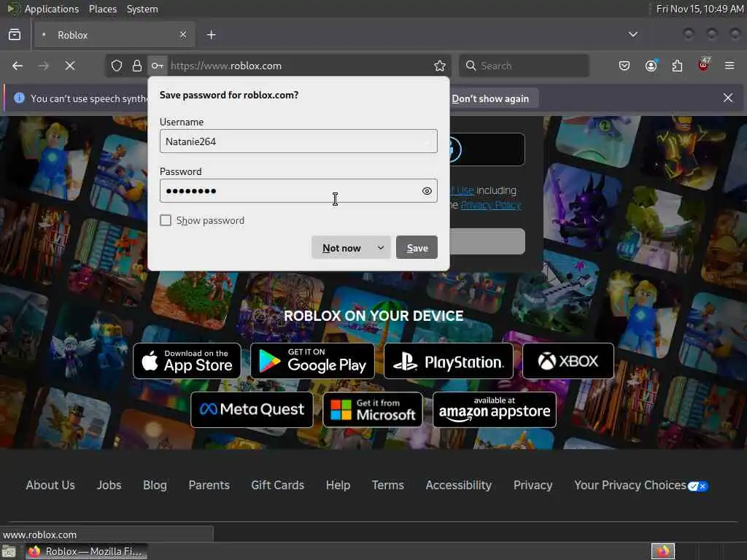Bookmark this page with the star
The height and width of the screenshot is (560, 747).
pyautogui.click(x=440, y=66)
